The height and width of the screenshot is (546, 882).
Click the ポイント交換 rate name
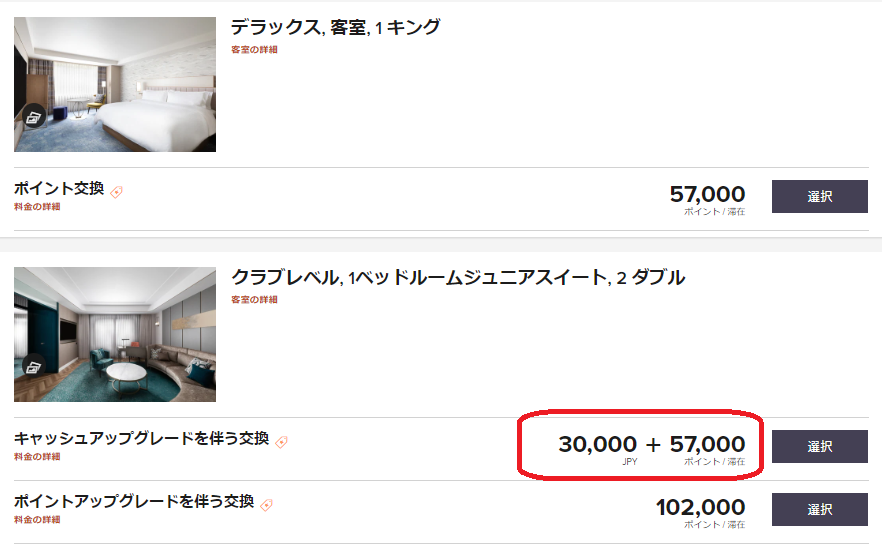pyautogui.click(x=59, y=188)
